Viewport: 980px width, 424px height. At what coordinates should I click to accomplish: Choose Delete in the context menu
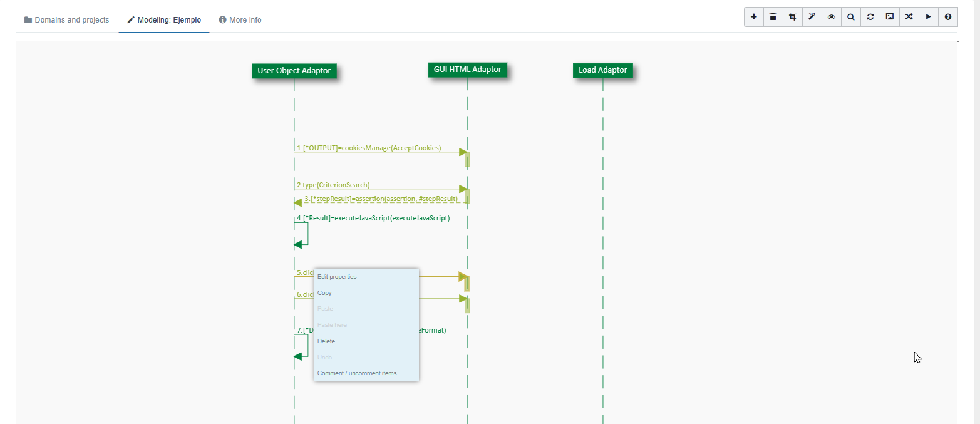pyautogui.click(x=326, y=341)
